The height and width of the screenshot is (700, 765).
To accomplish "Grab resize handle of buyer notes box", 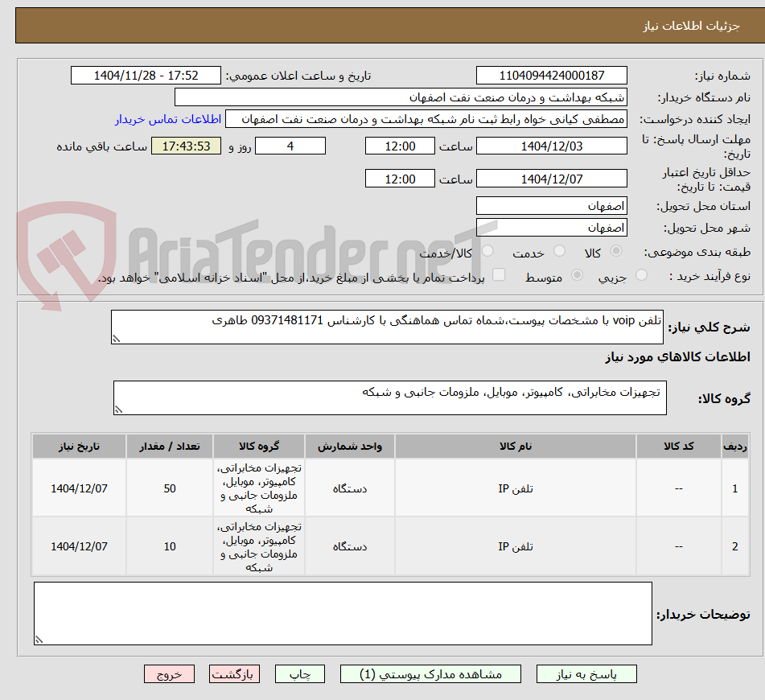I will coord(39,640).
